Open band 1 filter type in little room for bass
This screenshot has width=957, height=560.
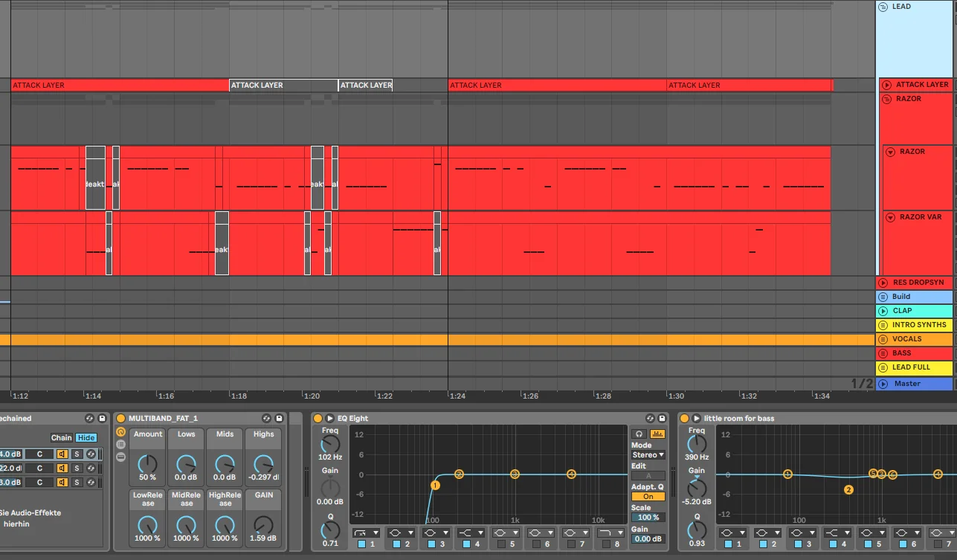coord(732,533)
